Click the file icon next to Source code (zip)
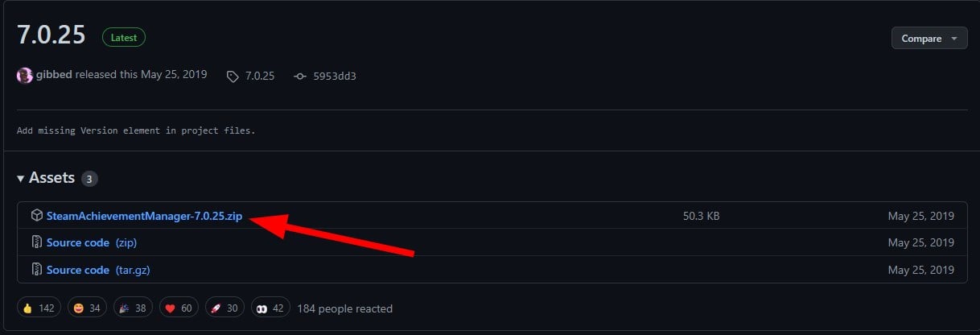The height and width of the screenshot is (335, 980). tap(36, 242)
